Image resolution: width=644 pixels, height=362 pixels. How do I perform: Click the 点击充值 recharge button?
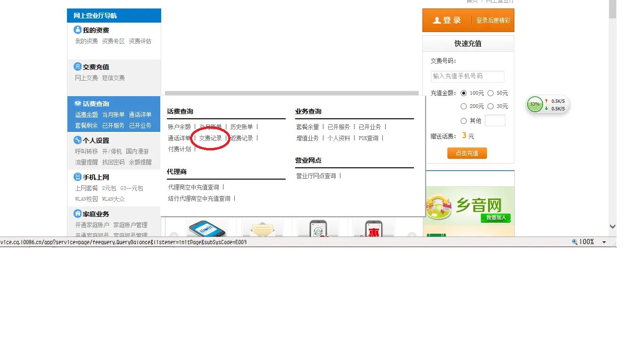point(467,153)
